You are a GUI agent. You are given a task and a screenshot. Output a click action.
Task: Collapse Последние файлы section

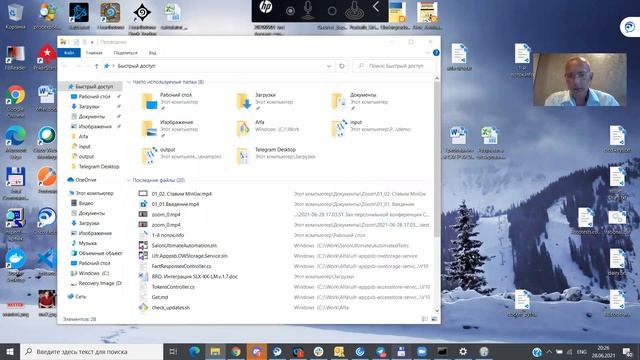129,180
